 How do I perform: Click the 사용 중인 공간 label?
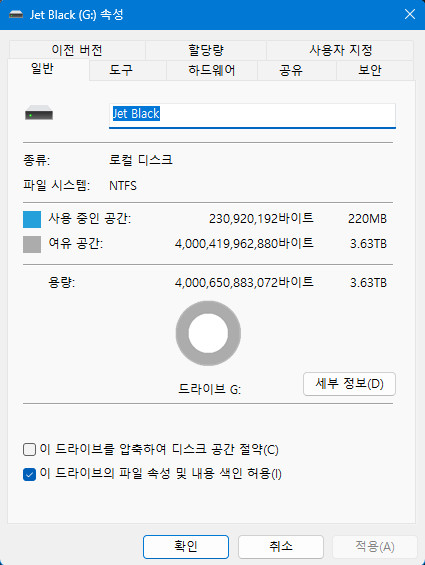(x=90, y=218)
